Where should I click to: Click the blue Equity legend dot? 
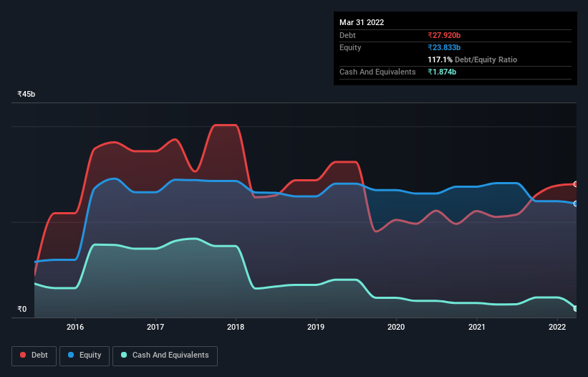point(70,355)
